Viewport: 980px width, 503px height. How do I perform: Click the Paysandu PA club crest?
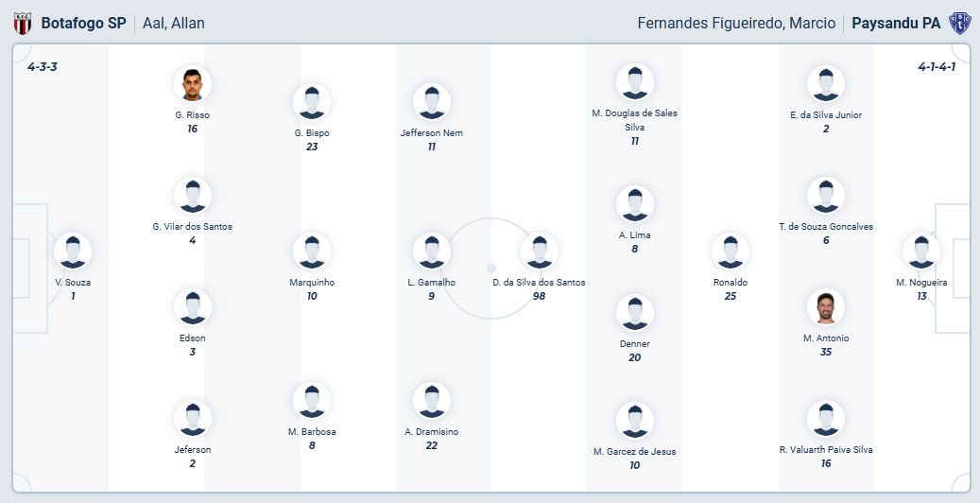pos(960,24)
